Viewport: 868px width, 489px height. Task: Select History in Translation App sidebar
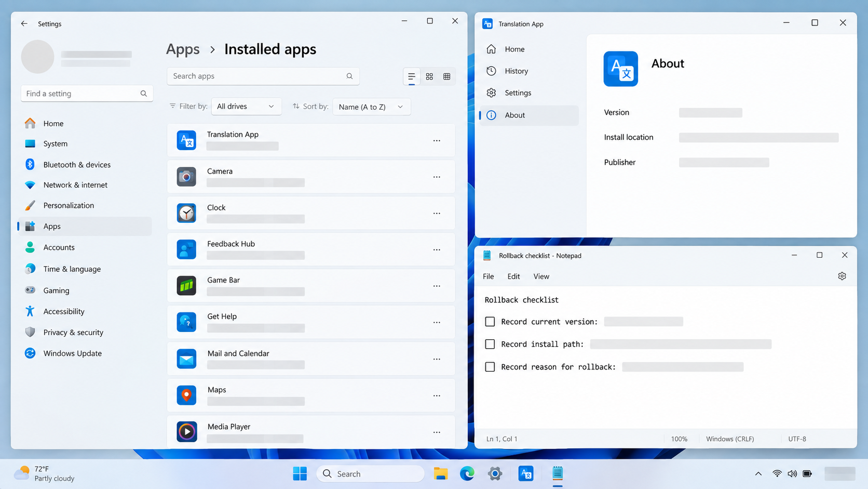[x=529, y=71]
